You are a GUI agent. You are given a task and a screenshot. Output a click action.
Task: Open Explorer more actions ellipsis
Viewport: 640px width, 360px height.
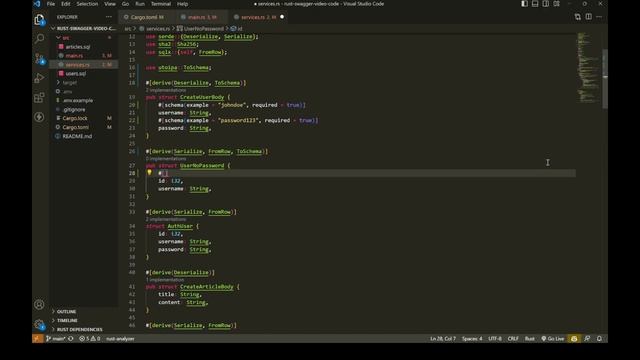click(x=109, y=17)
